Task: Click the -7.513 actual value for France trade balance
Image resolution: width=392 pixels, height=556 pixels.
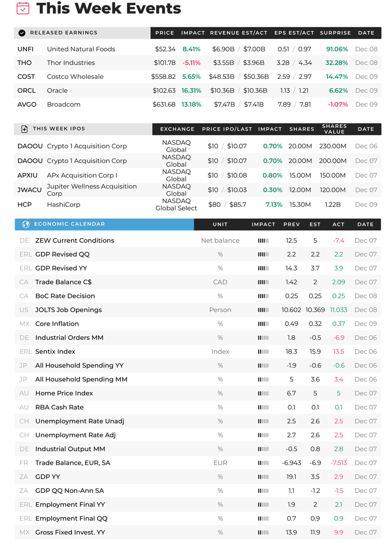Action: coord(339,463)
